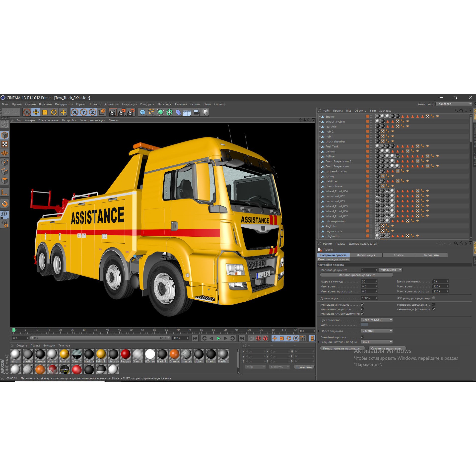Click the Light creation icon in the toolbar
Screen dimensions: 476x476
(x=205, y=112)
